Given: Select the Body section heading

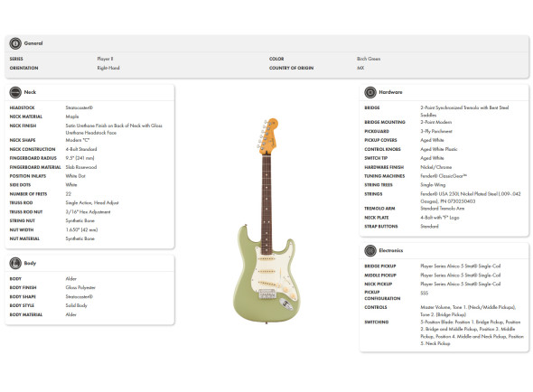Looking at the screenshot, I should 30,263.
